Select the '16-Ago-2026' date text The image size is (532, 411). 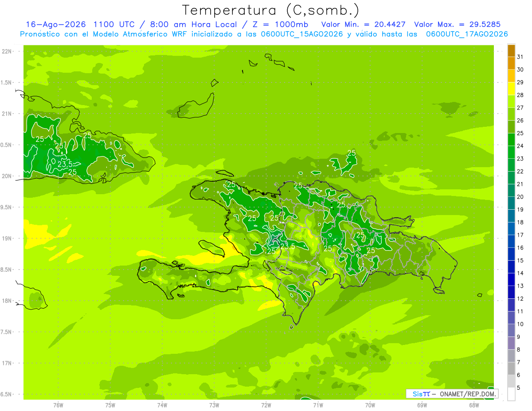(x=55, y=24)
